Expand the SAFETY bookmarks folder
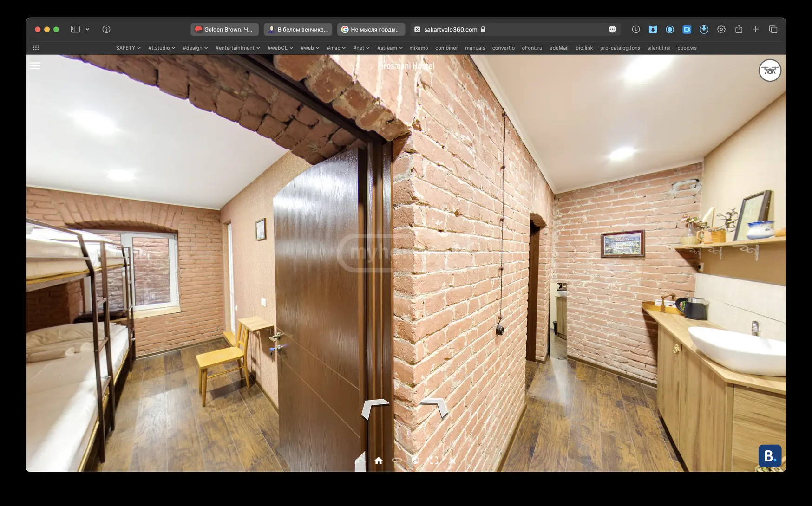Screen dimensions: 812x506 [128, 48]
